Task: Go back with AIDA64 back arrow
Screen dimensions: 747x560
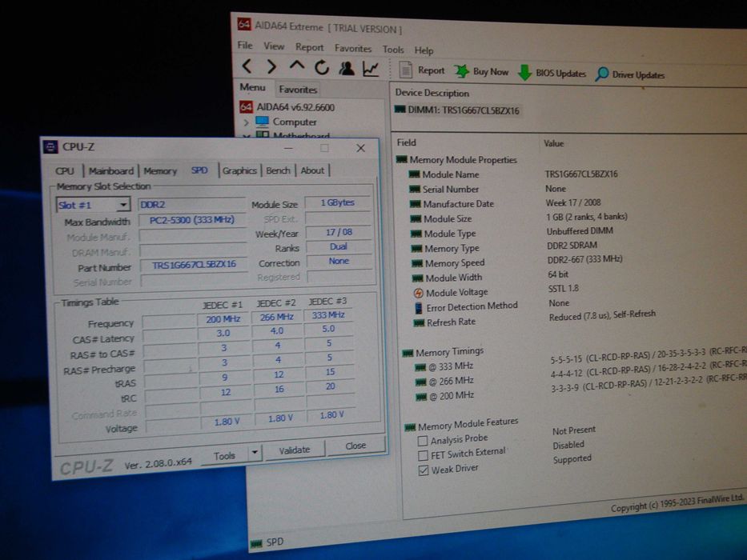Action: click(247, 66)
